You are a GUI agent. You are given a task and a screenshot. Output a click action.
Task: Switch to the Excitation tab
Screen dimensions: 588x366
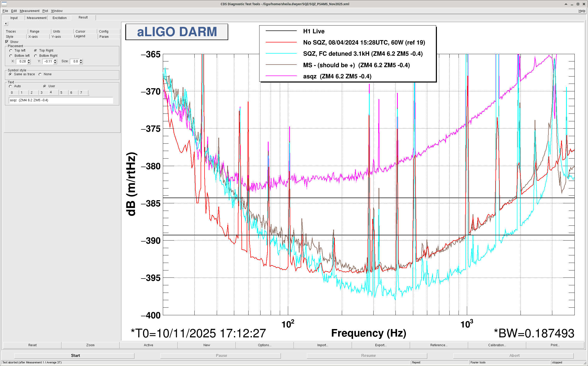coord(59,18)
